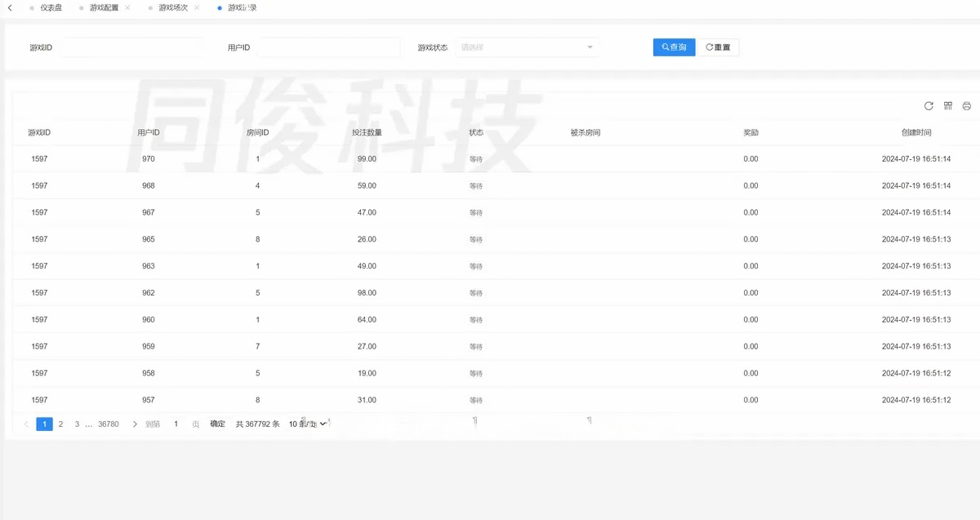Click the print table icon
Viewport: 980px width, 520px height.
[967, 106]
